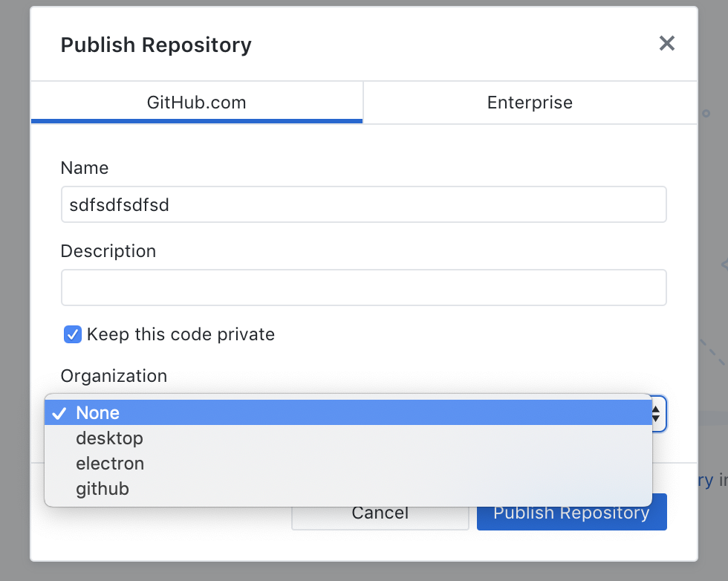Click the blue link visible behind the dialog
728x581 pixels.
[707, 480]
